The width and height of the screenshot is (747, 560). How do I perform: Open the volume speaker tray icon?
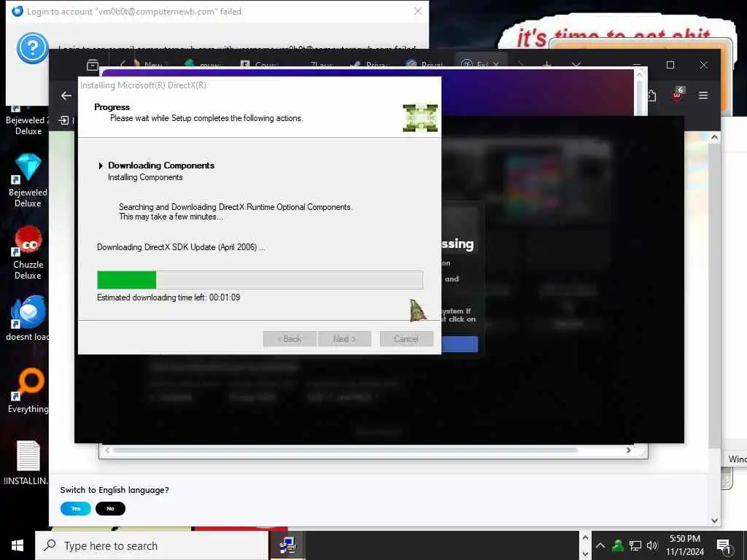click(x=651, y=545)
